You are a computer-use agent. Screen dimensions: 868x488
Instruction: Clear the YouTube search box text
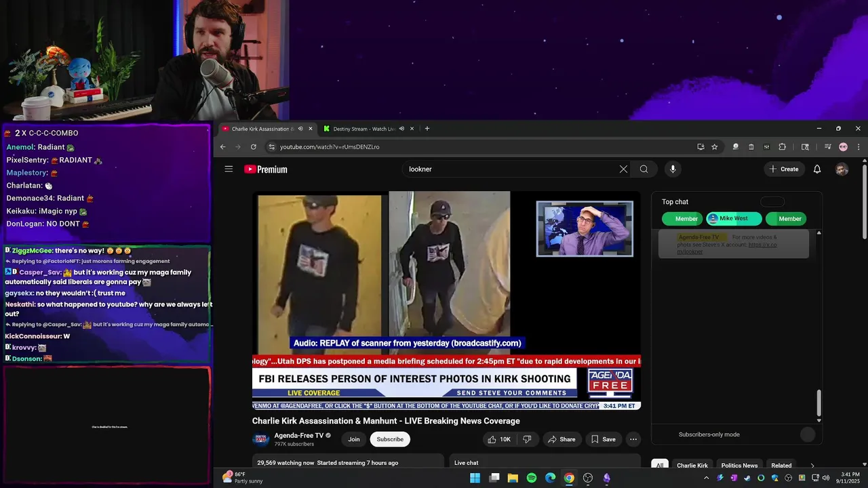(623, 169)
